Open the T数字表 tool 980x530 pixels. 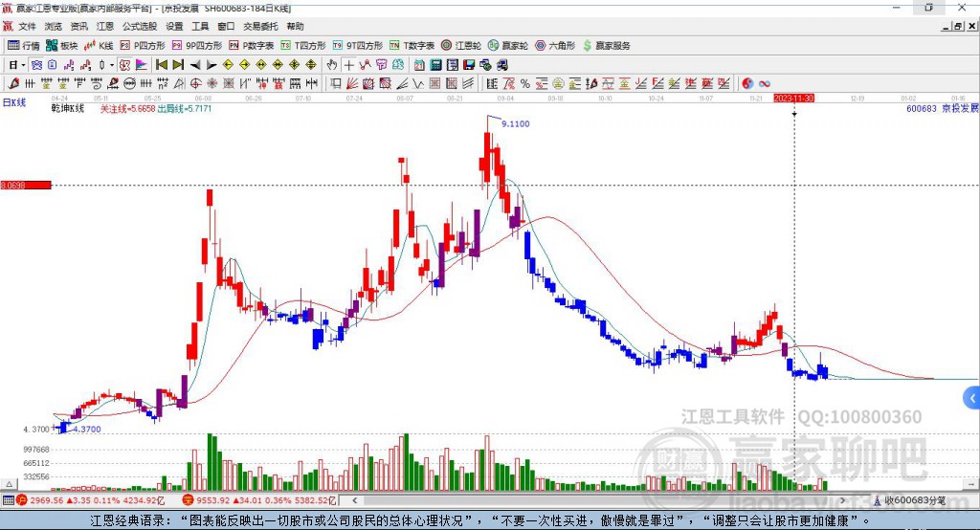pos(412,46)
